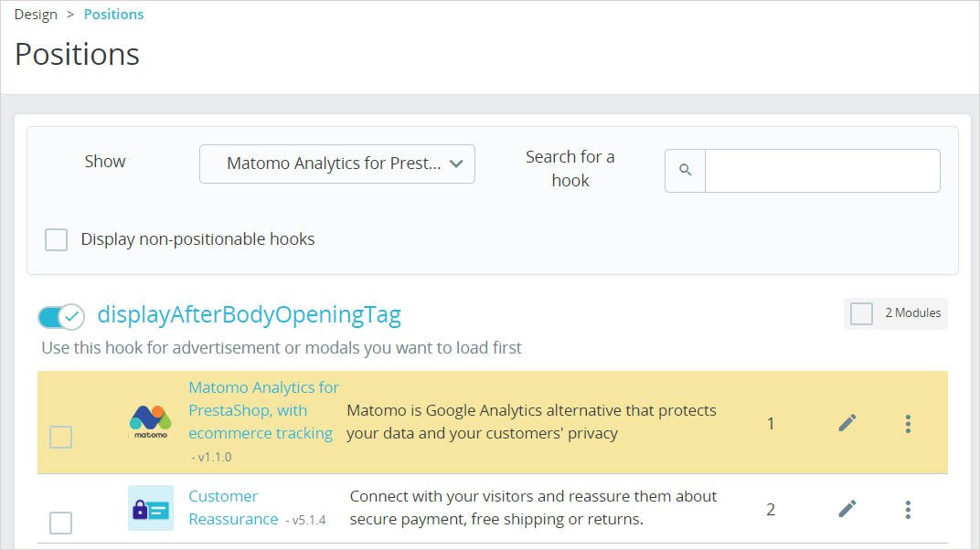This screenshot has height=550, width=980.
Task: Click the edit pencil for Matomo Analytics
Action: pos(847,423)
